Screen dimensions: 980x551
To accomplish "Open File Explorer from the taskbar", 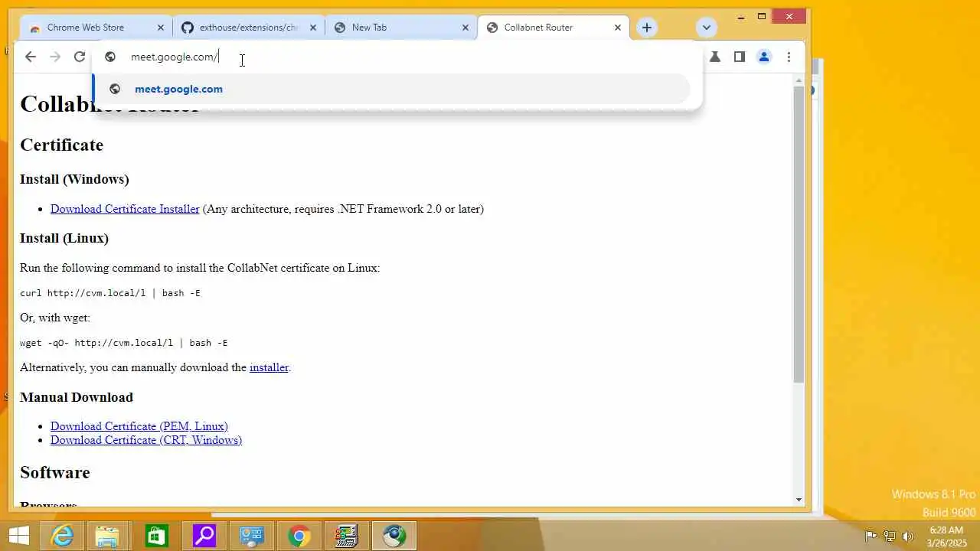I will pos(108,536).
